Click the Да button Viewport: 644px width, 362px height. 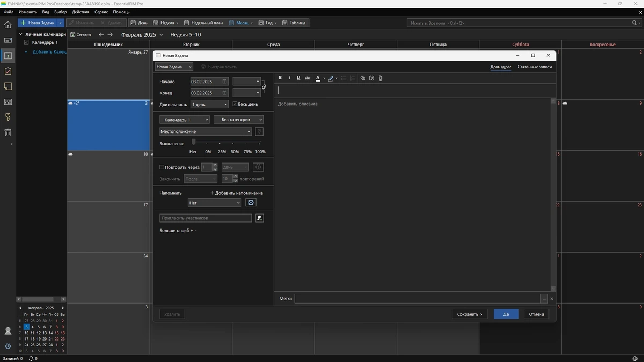(506, 314)
